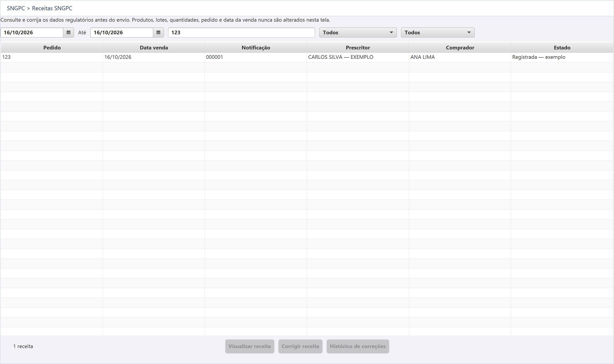This screenshot has height=364, width=614.
Task: Click the end date field after Até
Action: coord(122,33)
